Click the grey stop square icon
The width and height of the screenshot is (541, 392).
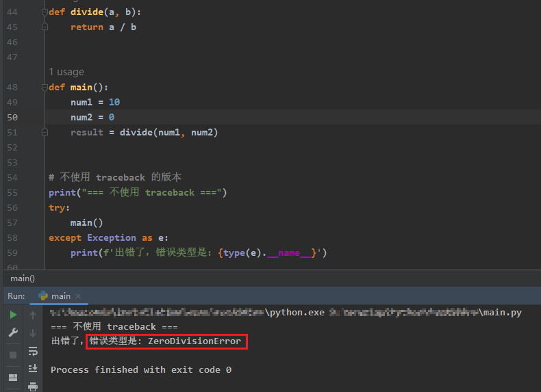point(13,355)
